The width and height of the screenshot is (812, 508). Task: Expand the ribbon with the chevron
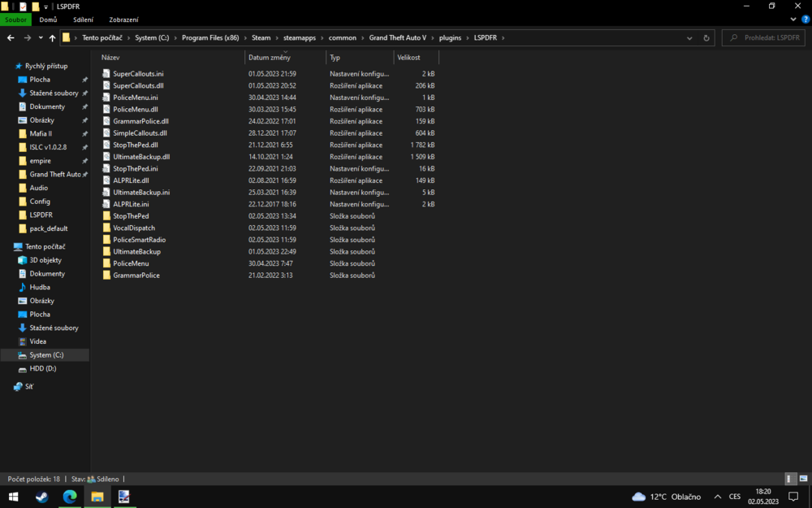tap(793, 20)
